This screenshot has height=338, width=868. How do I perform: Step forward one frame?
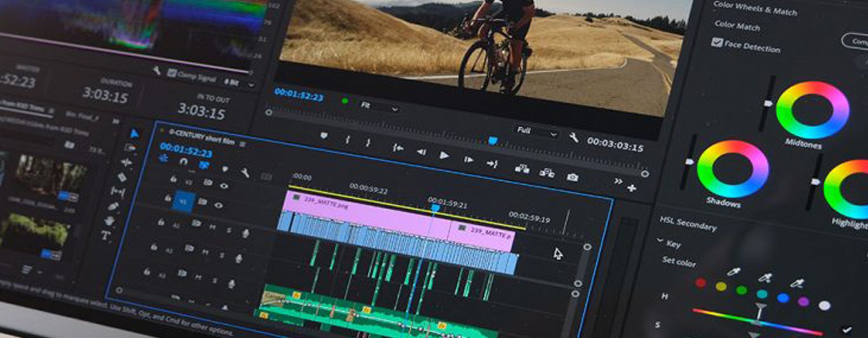tap(468, 159)
